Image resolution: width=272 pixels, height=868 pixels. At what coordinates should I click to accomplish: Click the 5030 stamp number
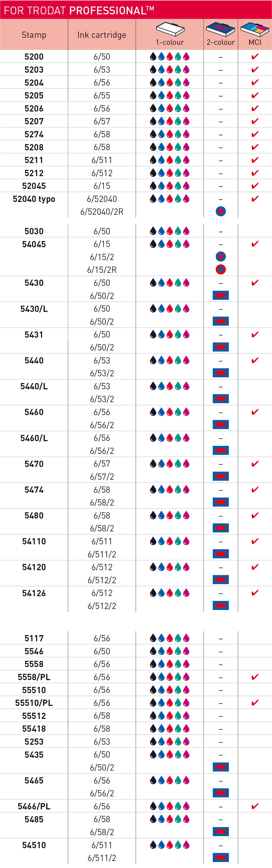(x=34, y=231)
